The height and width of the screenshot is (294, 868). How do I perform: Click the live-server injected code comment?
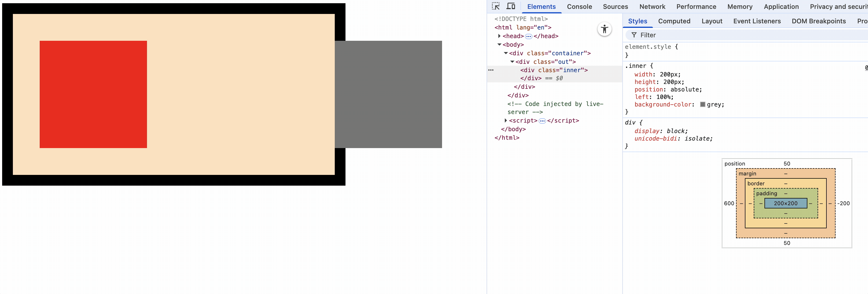point(555,108)
